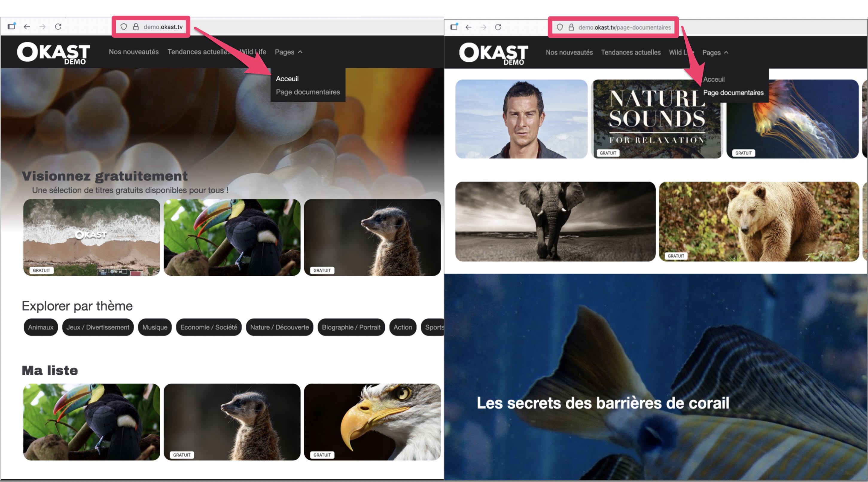Click OKAST DEMO logo on left page
Viewport: 868px width, 482px height.
pos(54,53)
